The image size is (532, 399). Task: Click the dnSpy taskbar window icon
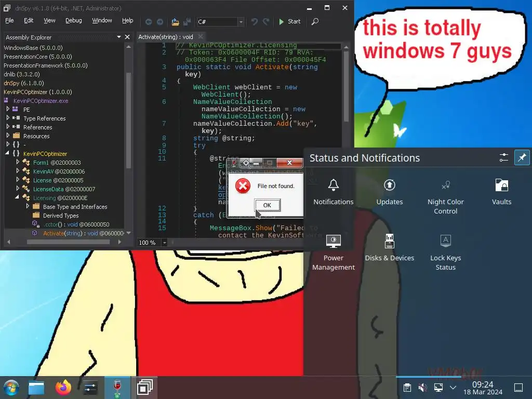coord(144,388)
